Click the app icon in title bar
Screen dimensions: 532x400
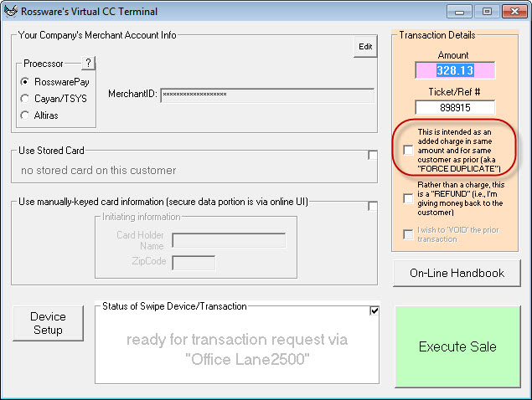pyautogui.click(x=12, y=12)
